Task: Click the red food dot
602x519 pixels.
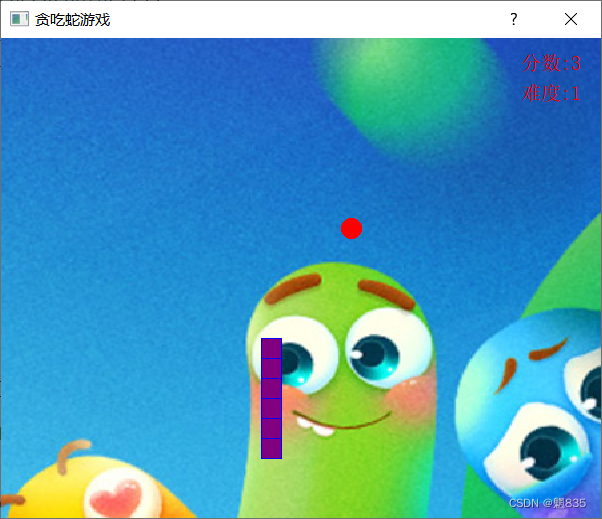Action: click(351, 228)
